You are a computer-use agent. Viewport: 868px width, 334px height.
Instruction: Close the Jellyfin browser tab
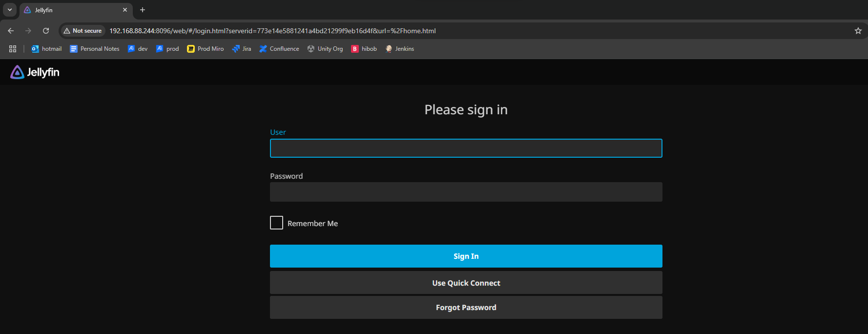(125, 10)
